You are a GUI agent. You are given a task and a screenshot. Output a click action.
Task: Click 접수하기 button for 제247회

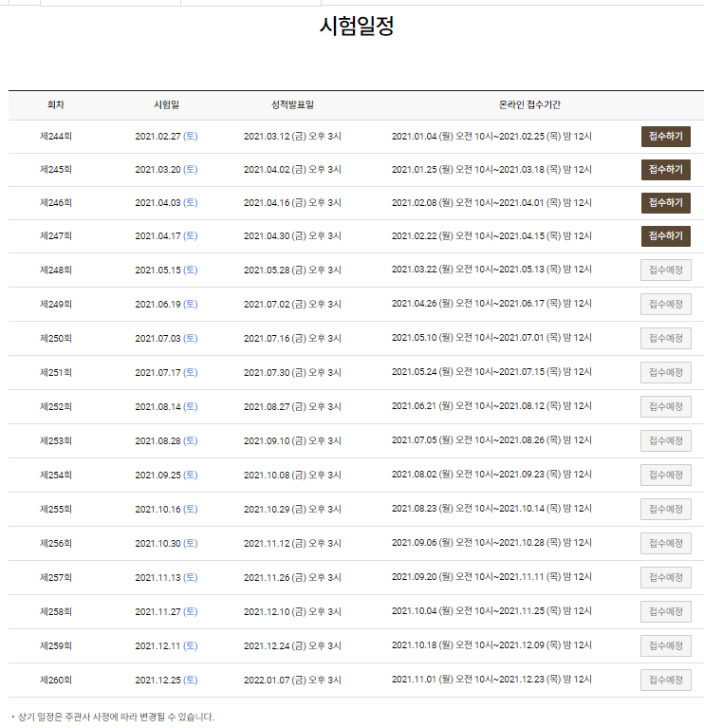[x=665, y=235]
